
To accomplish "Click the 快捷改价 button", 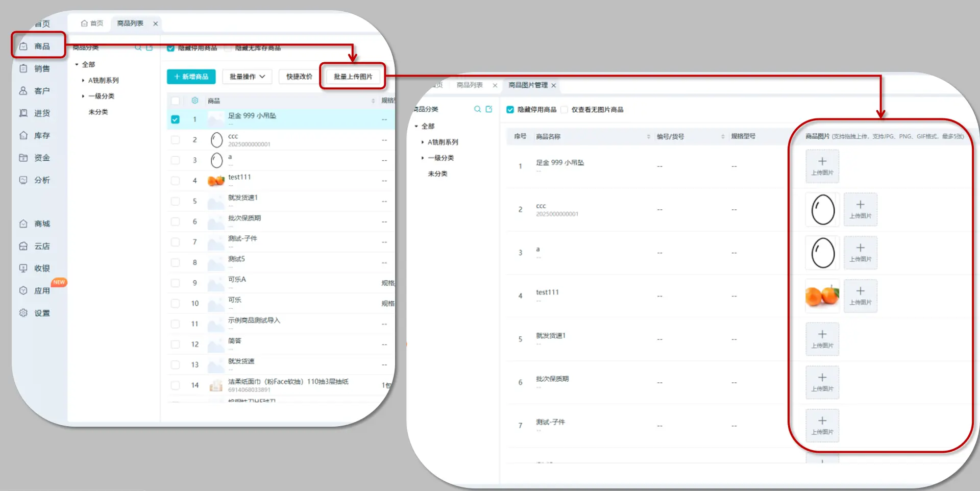I will [x=299, y=77].
